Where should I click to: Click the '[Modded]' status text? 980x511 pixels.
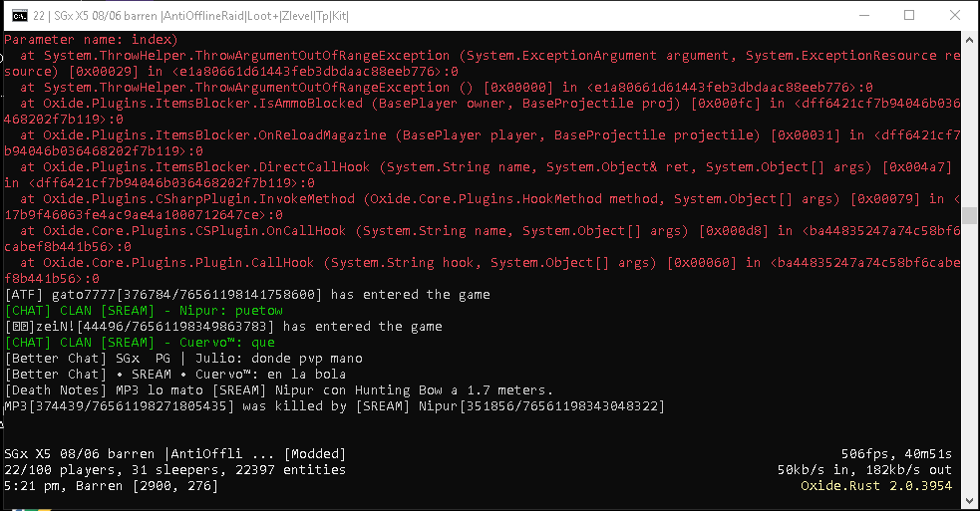point(315,453)
